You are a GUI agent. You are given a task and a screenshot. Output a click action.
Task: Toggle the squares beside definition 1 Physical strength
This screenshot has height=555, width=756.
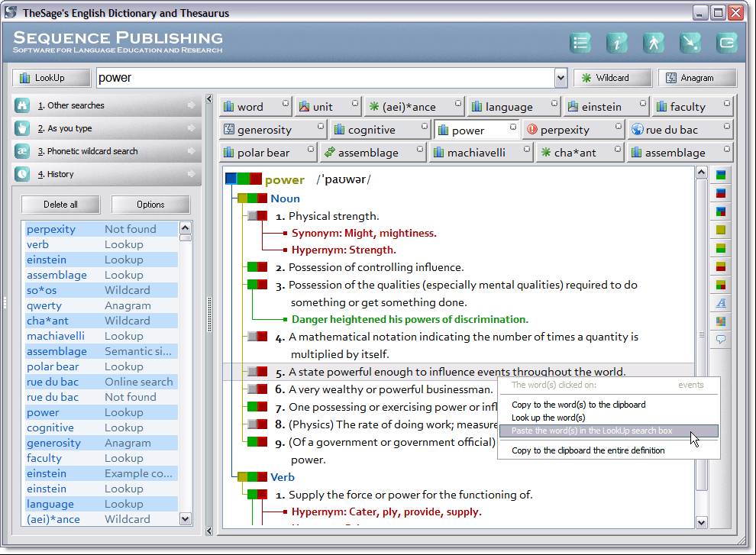[257, 216]
